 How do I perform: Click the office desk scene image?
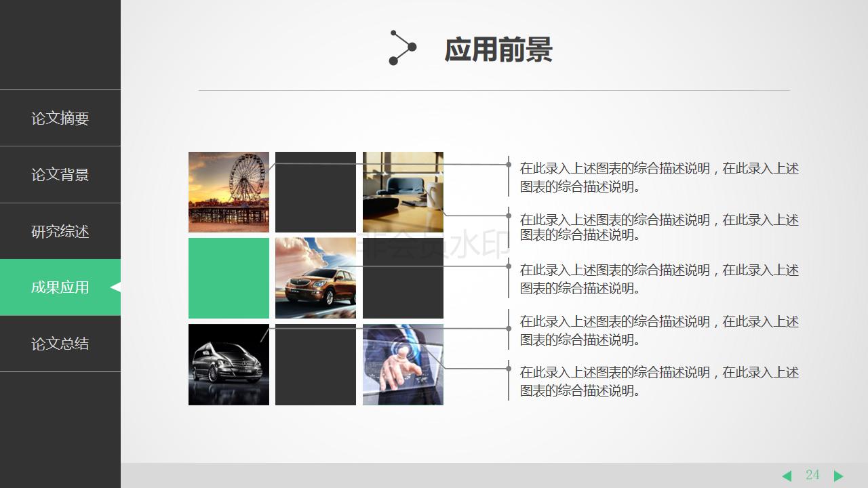point(403,192)
